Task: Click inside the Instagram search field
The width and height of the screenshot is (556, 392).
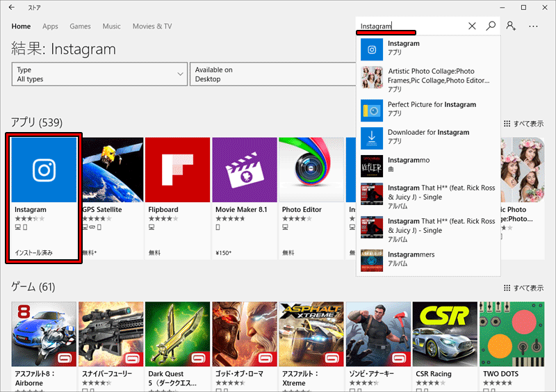Action: pyautogui.click(x=411, y=26)
